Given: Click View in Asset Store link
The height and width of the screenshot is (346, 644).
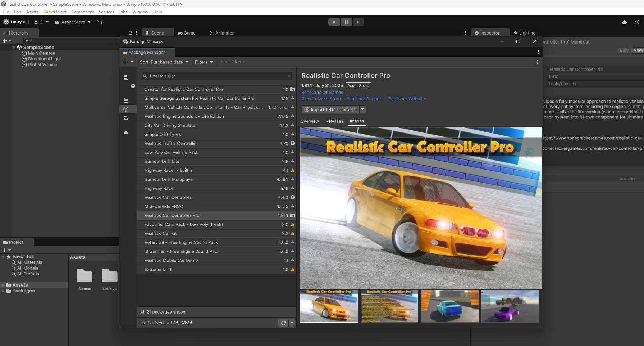Looking at the screenshot, I should click(x=321, y=99).
